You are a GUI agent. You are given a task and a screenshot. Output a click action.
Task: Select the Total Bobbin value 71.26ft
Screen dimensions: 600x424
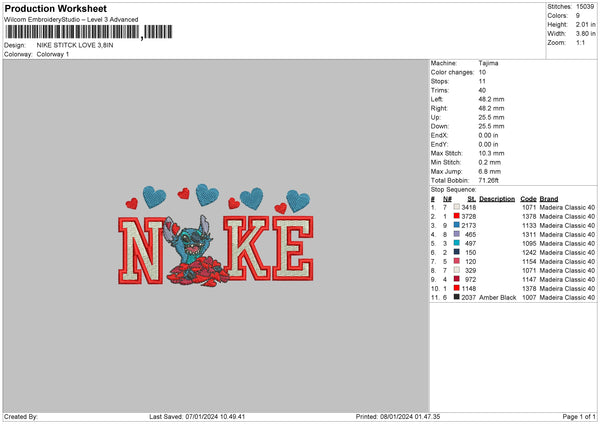[489, 180]
